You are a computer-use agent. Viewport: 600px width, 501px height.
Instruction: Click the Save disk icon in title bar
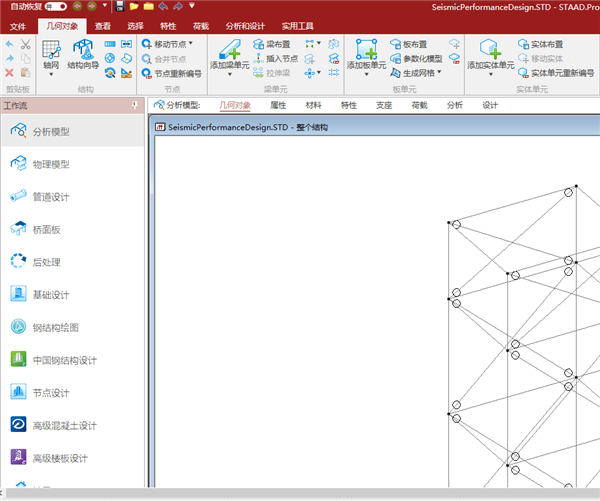pyautogui.click(x=120, y=6)
